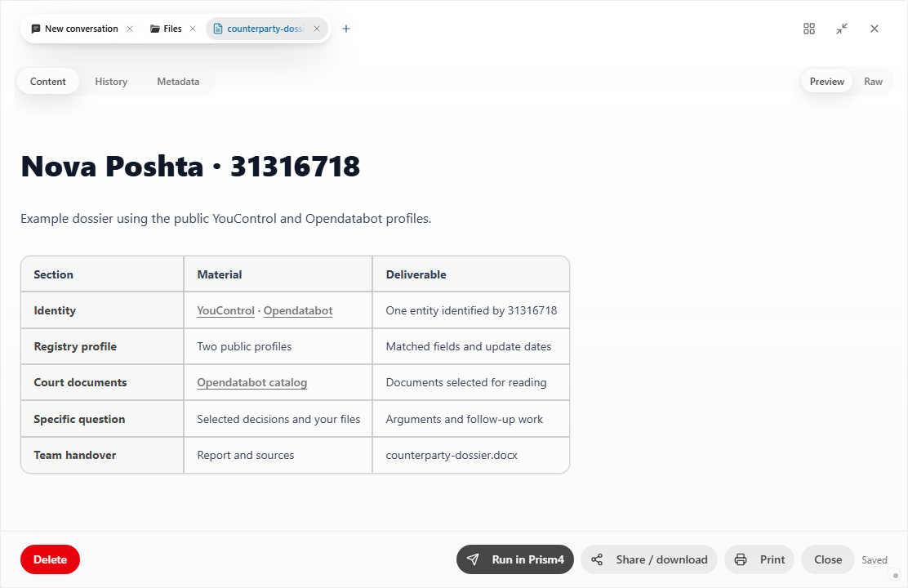
Task: Delete the document with red button
Action: (x=50, y=559)
